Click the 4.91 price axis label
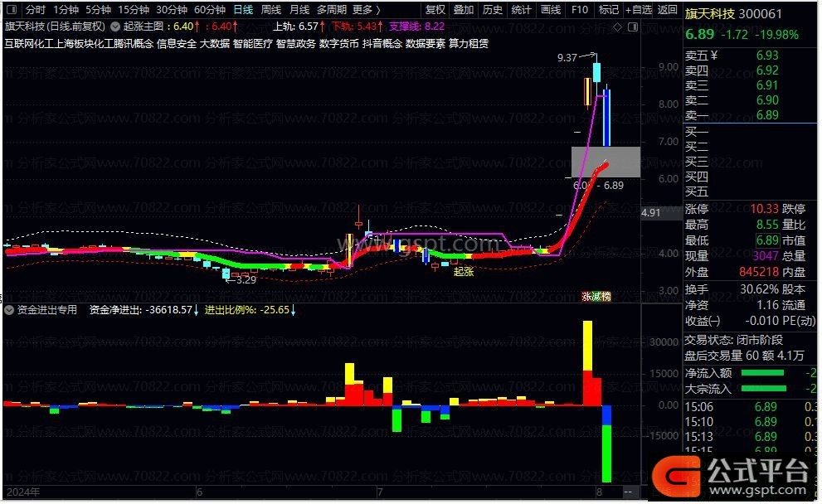This screenshot has height=504, width=822. tap(650, 213)
